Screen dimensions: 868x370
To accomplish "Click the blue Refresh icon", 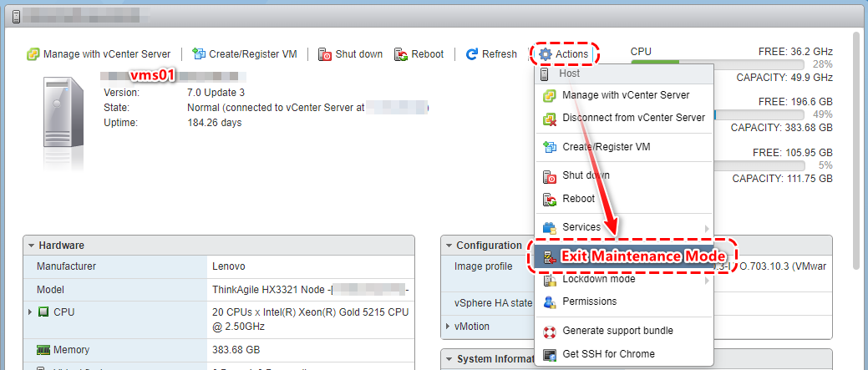I will [472, 54].
